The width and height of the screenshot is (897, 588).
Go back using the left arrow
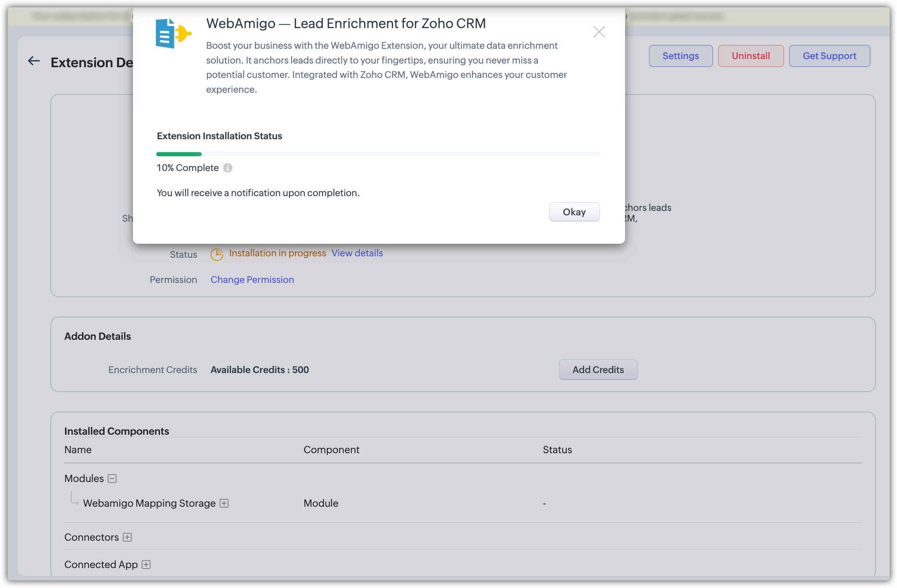(34, 61)
